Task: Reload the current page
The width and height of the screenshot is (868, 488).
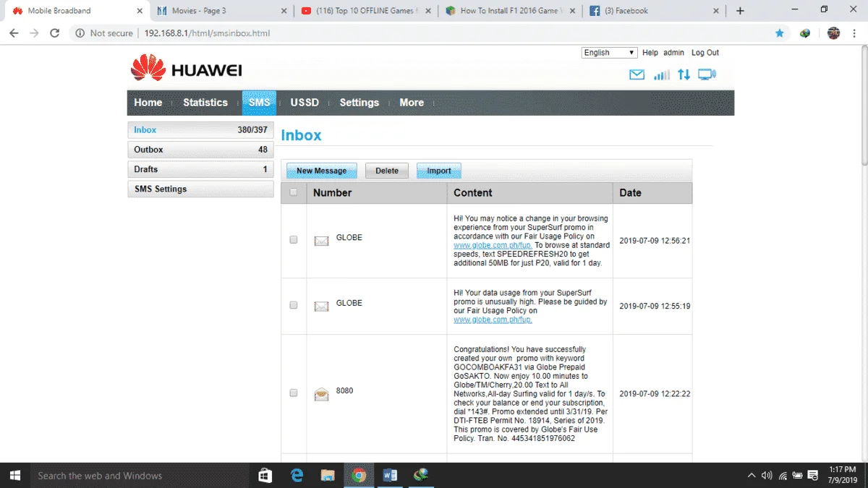Action: 54,33
